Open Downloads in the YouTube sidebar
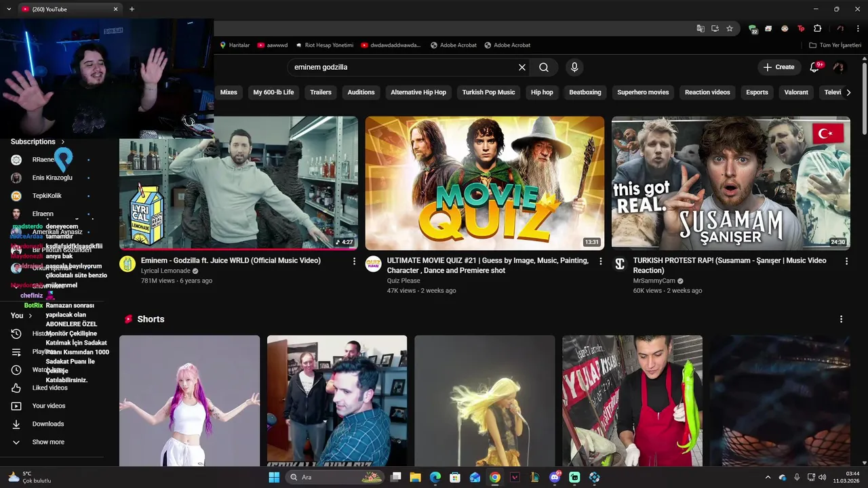Screen dimensions: 868x488 coord(48,424)
